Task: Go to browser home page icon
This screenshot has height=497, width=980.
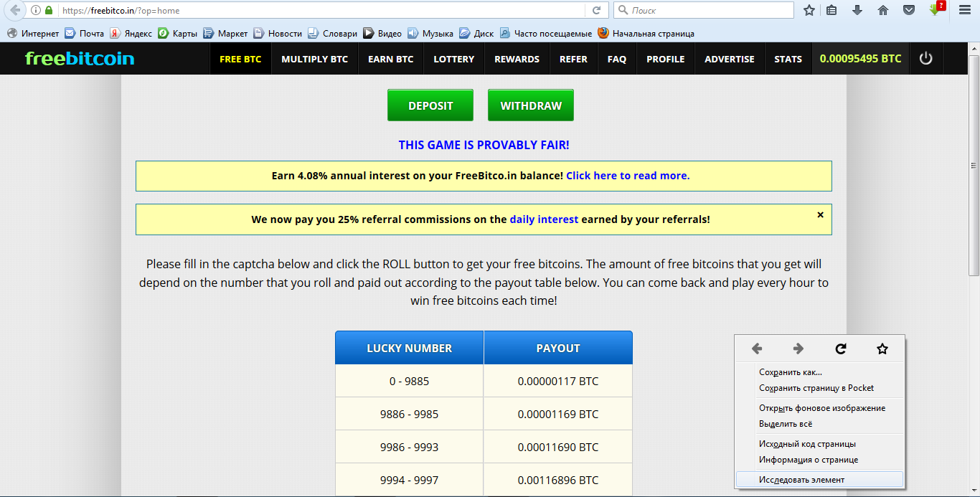Action: (x=883, y=11)
